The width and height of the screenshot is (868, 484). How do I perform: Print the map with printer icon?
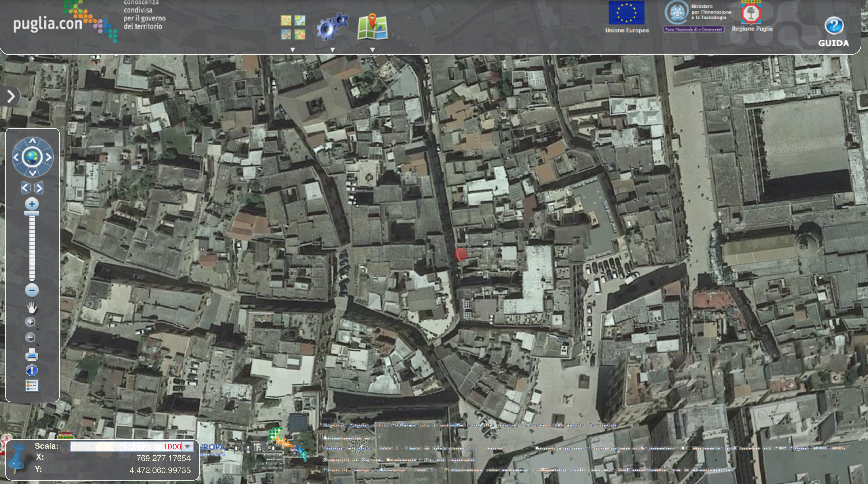click(32, 355)
